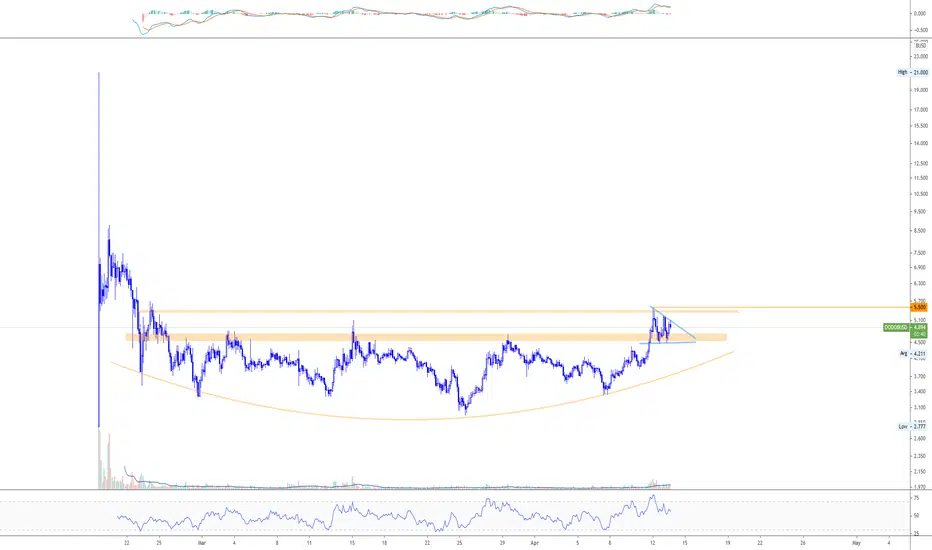Viewport: 932px width, 550px height.
Task: Click the orange 5.500 price line label
Action: click(x=920, y=307)
